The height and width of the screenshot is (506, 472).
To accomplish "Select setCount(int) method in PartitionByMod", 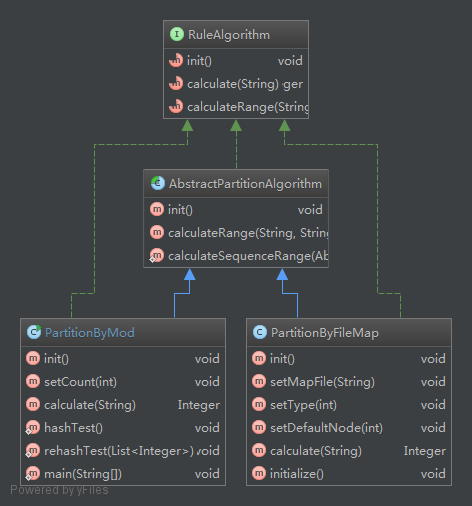I will click(x=123, y=382).
